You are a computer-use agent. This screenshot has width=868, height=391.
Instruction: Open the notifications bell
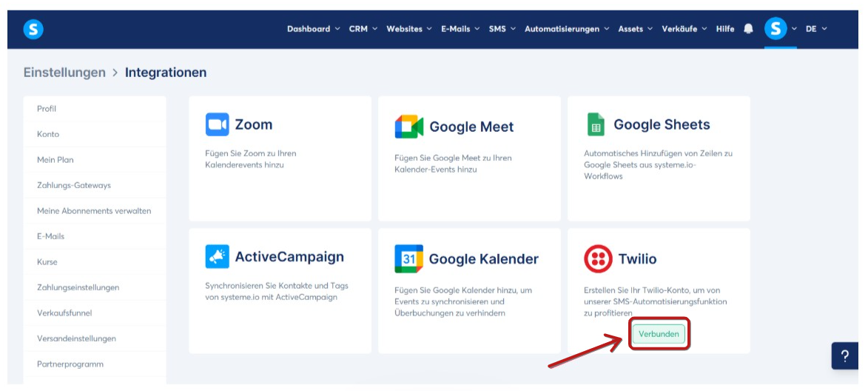[748, 29]
